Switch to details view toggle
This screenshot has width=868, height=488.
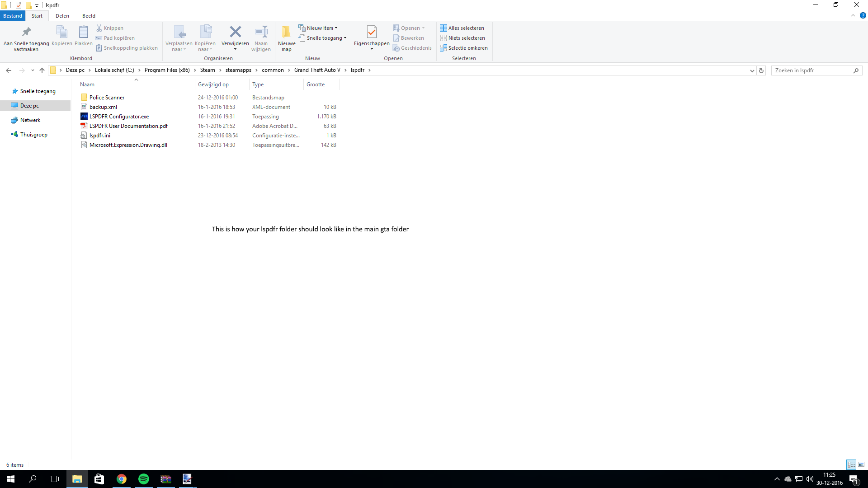click(851, 465)
